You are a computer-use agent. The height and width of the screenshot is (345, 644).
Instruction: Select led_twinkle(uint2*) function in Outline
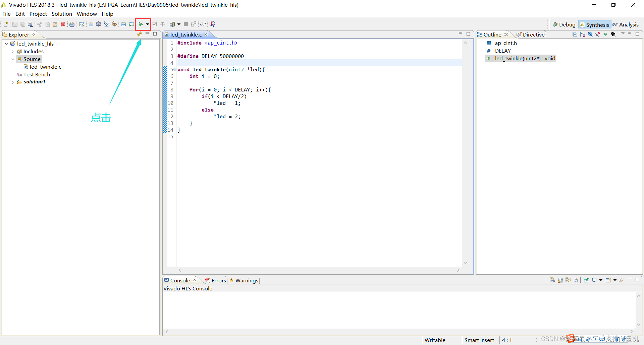click(x=521, y=59)
